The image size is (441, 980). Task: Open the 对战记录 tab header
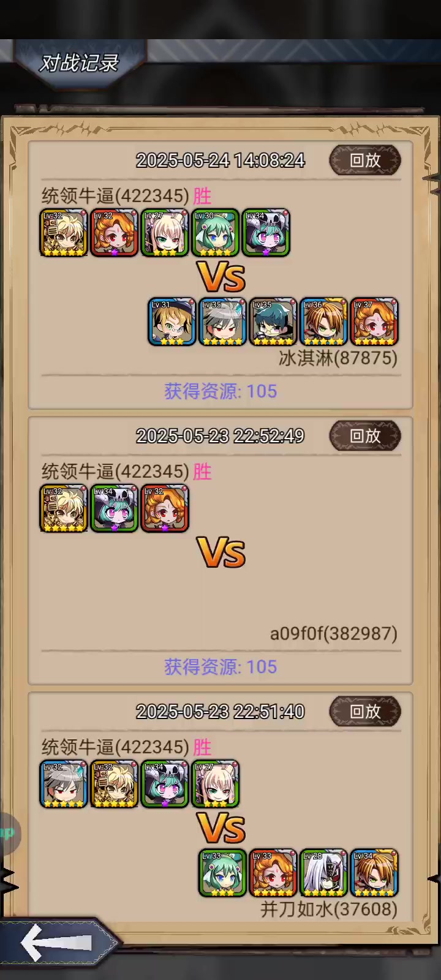click(79, 62)
